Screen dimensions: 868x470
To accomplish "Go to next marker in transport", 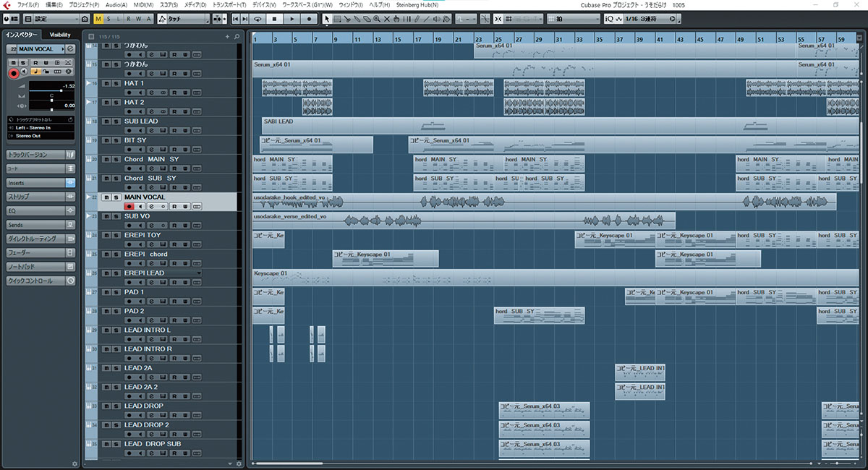I will pyautogui.click(x=244, y=18).
